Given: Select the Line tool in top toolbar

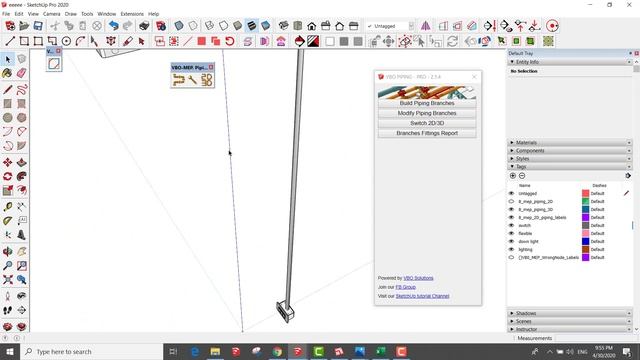Looking at the screenshot, I should point(10,41).
